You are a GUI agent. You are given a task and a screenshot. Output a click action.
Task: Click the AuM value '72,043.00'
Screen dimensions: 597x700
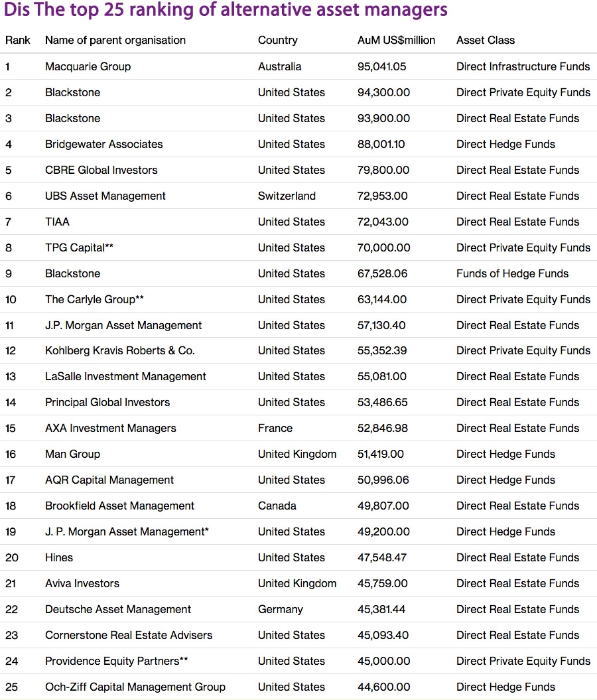pos(383,222)
